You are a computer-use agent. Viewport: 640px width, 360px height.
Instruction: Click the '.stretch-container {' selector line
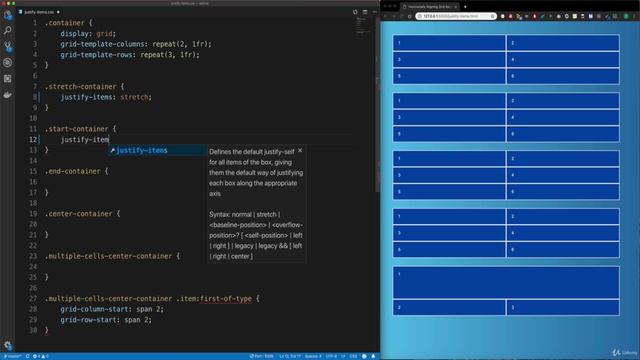pyautogui.click(x=84, y=87)
